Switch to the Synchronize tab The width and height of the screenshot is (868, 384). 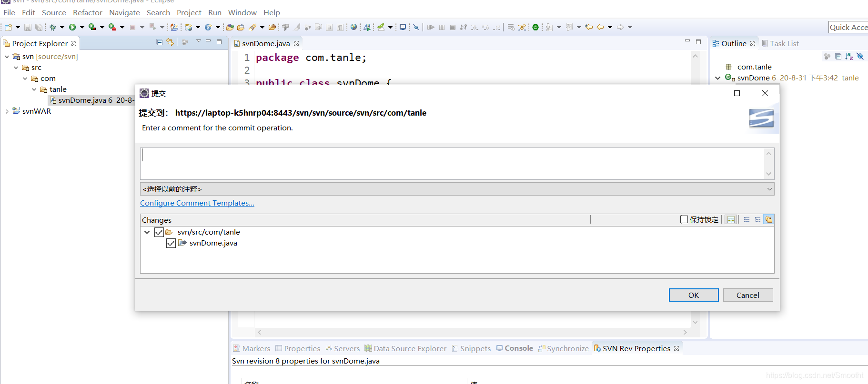[564, 348]
